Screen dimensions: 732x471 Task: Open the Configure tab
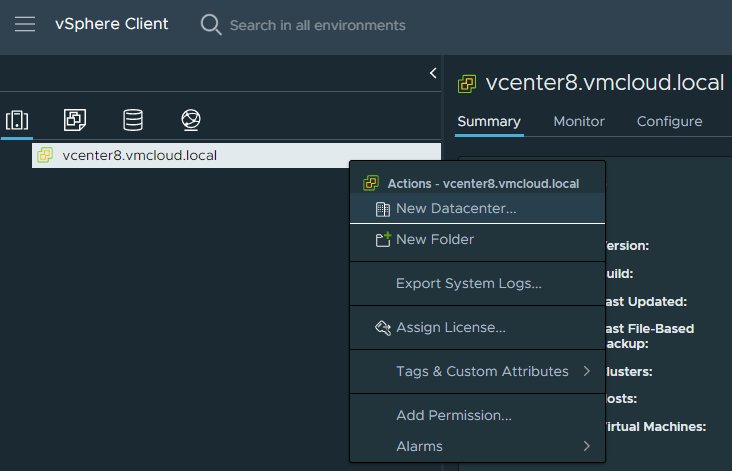pyautogui.click(x=669, y=121)
